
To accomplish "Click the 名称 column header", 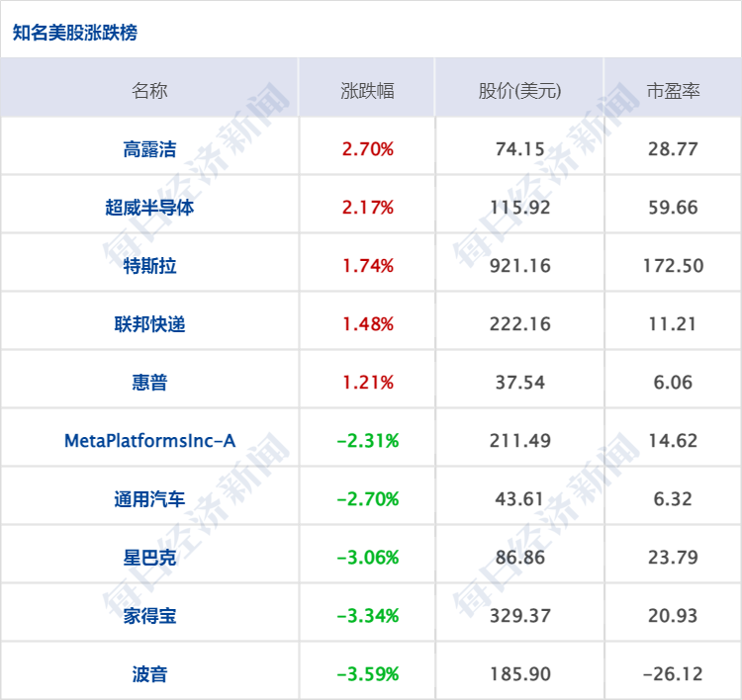I will 149,91.
